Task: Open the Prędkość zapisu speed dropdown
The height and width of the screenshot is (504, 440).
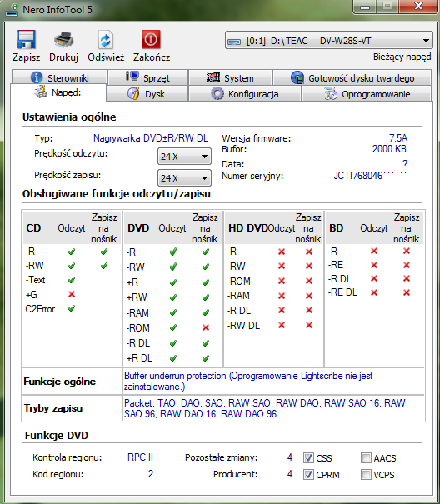Action: tap(184, 178)
